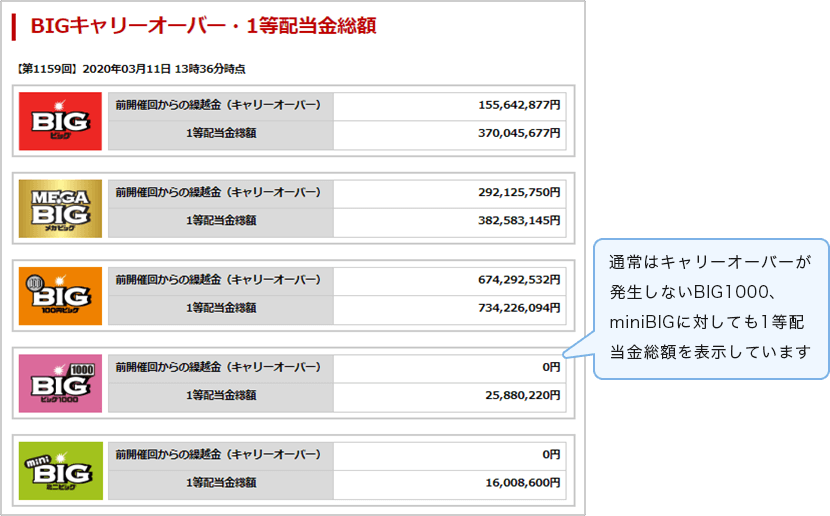
Task: Click the BIG row carryover label
Action: coord(221,106)
